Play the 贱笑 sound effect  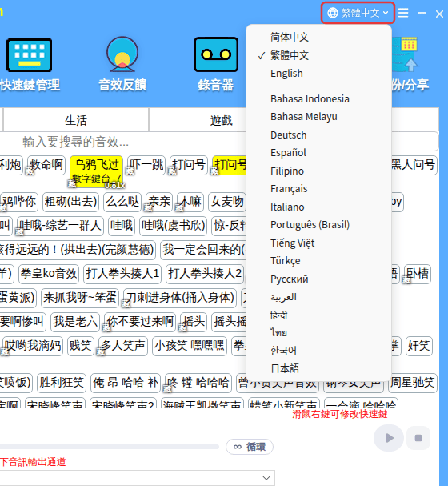click(x=81, y=346)
